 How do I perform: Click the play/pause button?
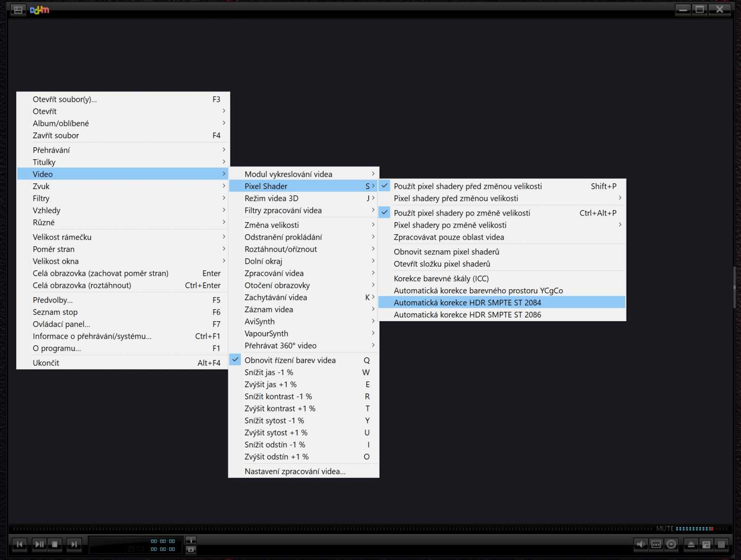pos(39,544)
